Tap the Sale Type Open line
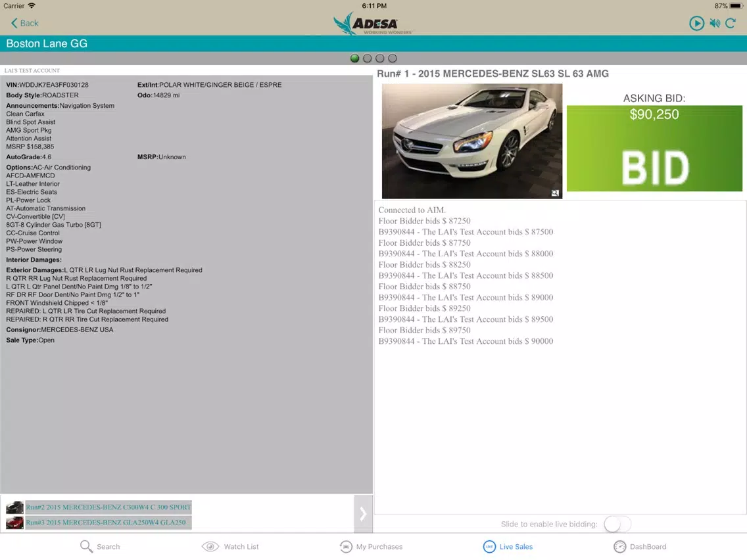Screen dimensions: 747x560 click(x=30, y=340)
